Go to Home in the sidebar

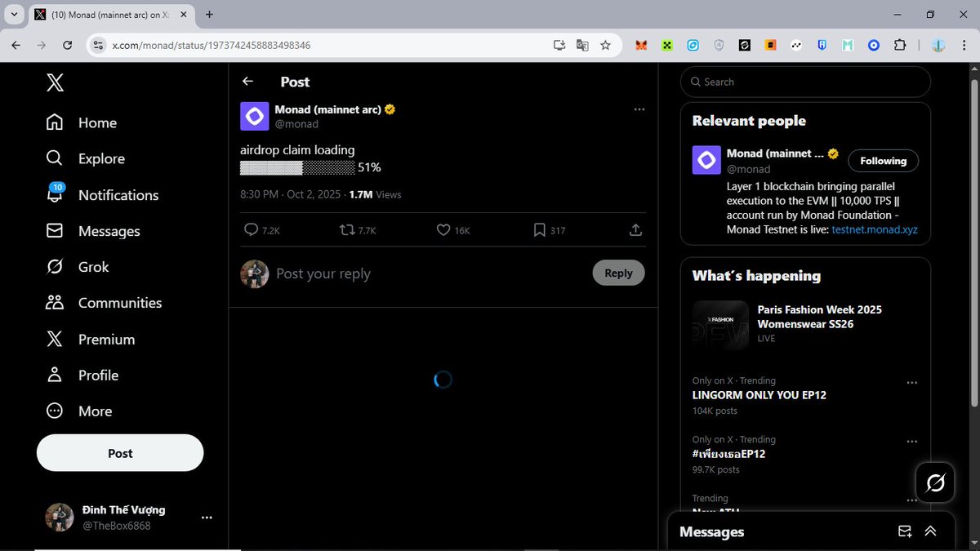click(x=82, y=122)
